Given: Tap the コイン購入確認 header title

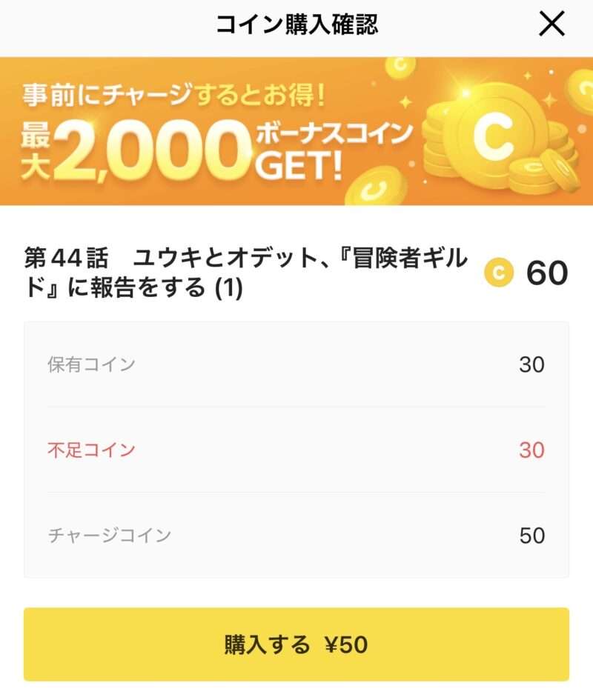Looking at the screenshot, I should [296, 25].
